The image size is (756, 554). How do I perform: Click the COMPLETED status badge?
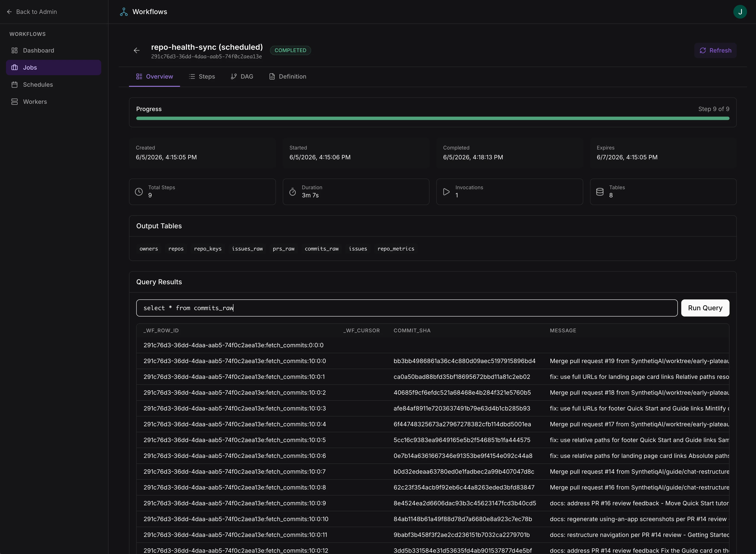coord(290,50)
